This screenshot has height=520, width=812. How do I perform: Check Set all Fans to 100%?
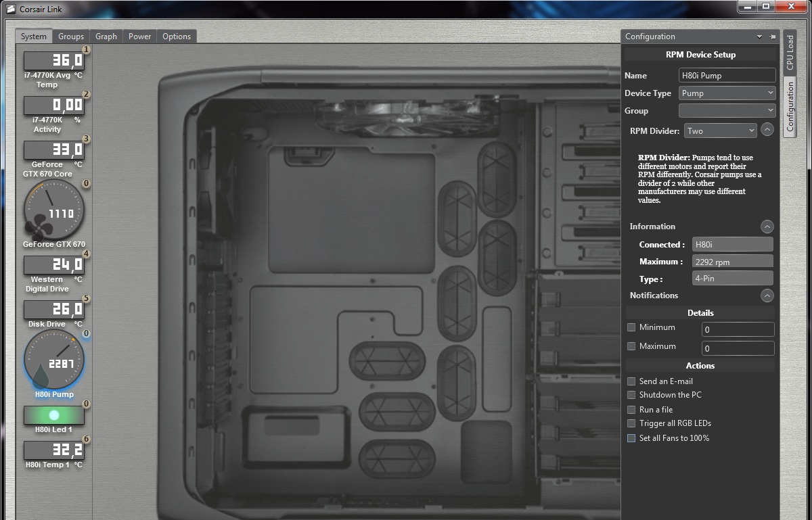pos(631,438)
